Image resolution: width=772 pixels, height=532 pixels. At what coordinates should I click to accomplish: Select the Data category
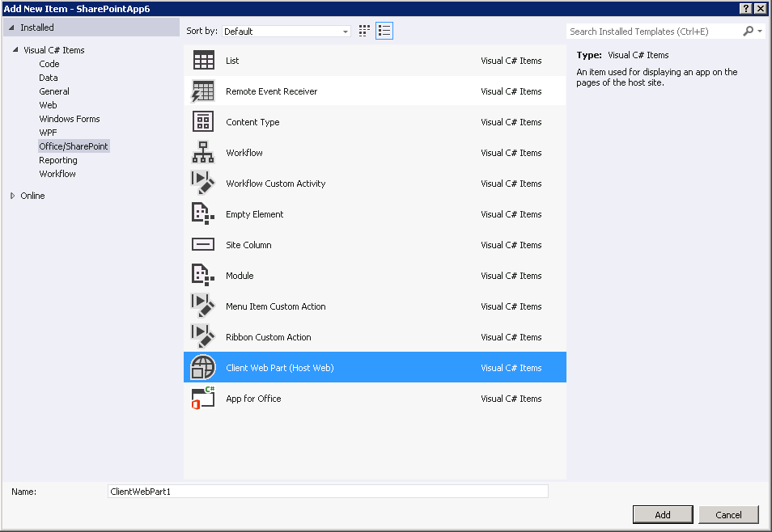coord(49,78)
